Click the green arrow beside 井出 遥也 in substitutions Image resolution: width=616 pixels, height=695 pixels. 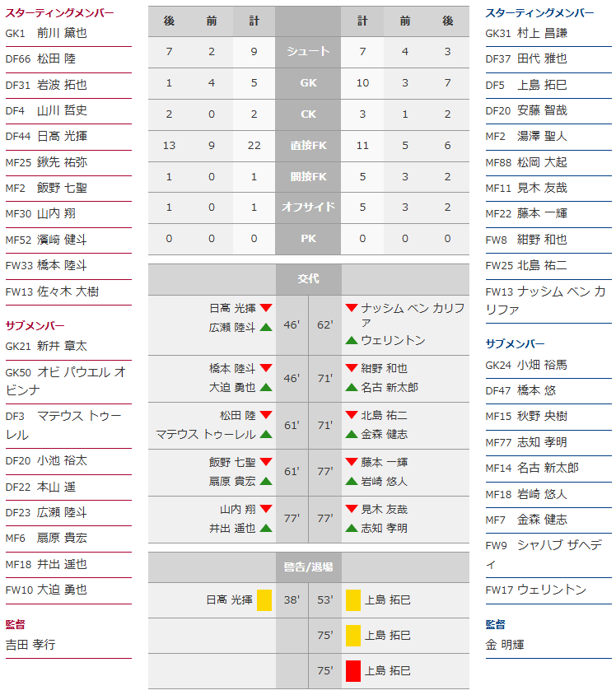(x=266, y=528)
